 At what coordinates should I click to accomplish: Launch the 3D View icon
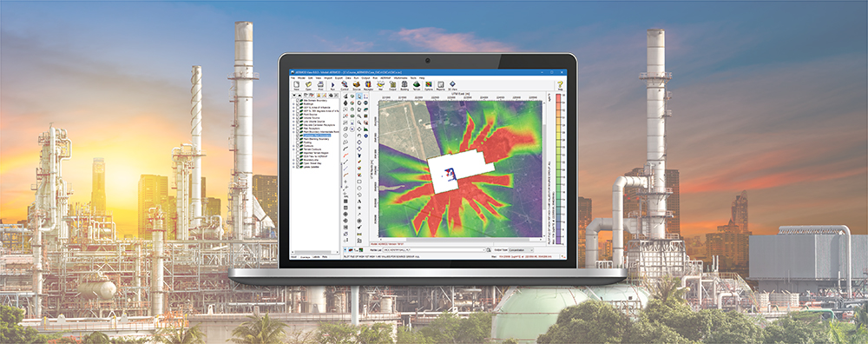pyautogui.click(x=452, y=86)
